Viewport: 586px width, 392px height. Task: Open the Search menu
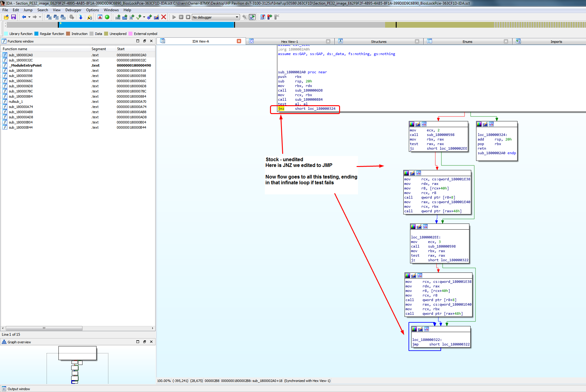[x=43, y=10]
